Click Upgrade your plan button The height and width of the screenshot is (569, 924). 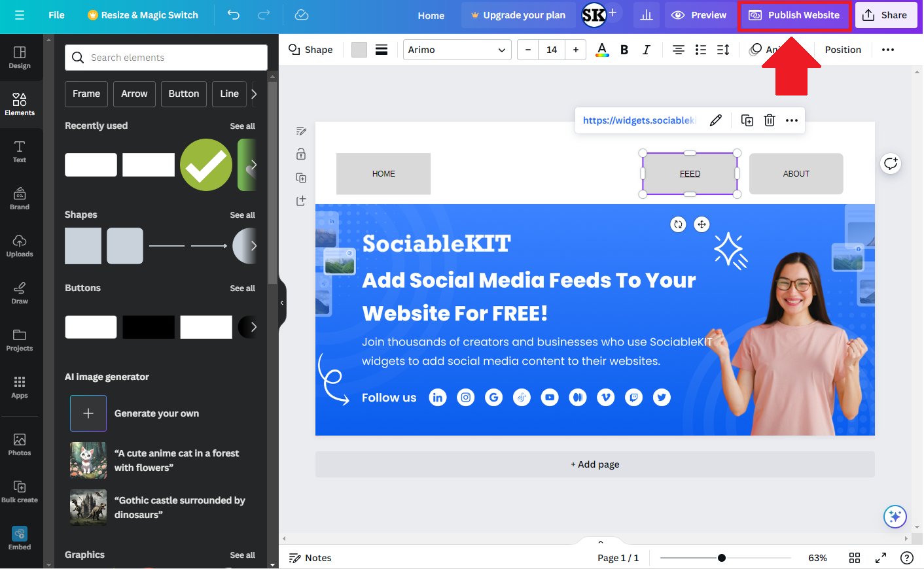[518, 15]
